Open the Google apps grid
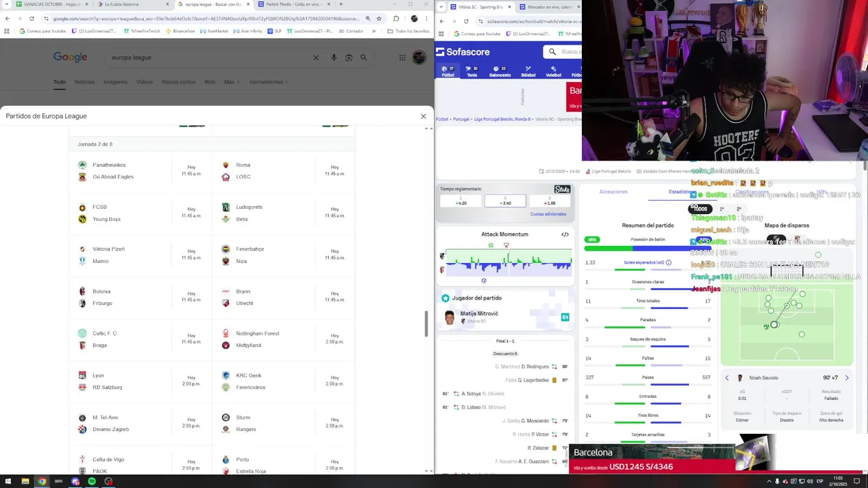 (402, 58)
